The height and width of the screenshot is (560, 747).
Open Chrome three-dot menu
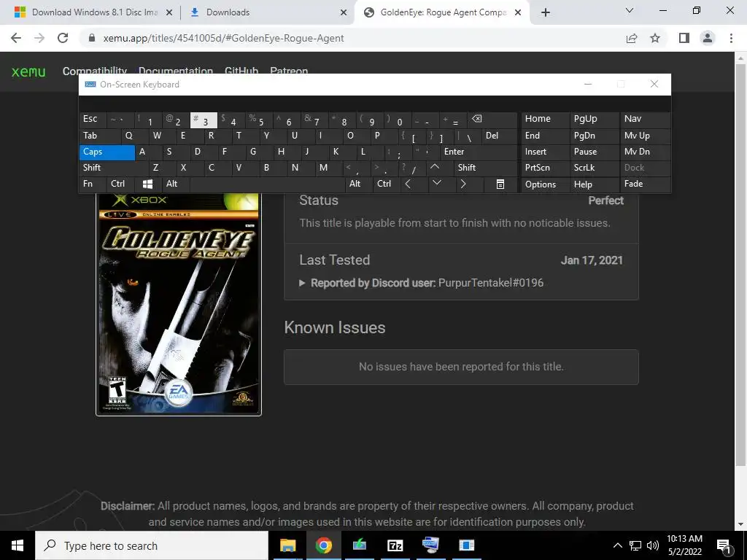point(731,38)
